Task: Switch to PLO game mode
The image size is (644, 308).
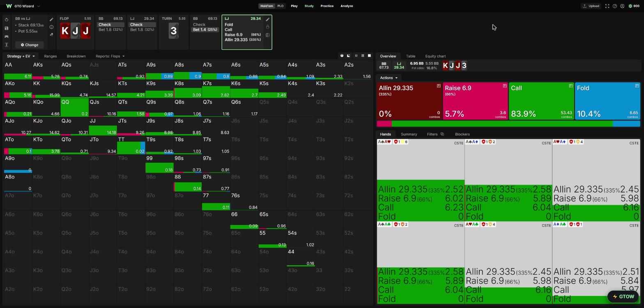Action: 280,6
